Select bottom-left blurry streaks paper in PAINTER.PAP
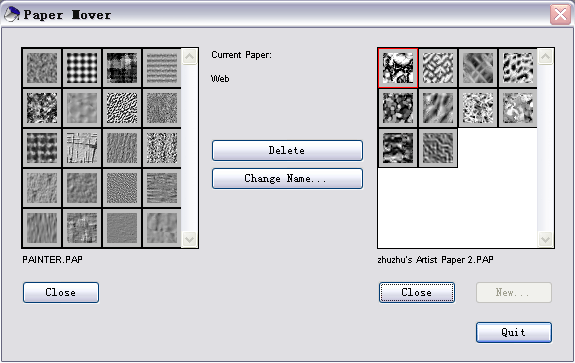575x363 pixels. click(x=42, y=228)
